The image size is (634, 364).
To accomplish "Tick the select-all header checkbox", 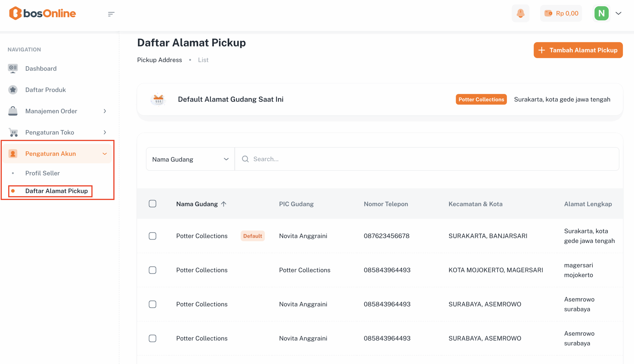I will tap(152, 204).
